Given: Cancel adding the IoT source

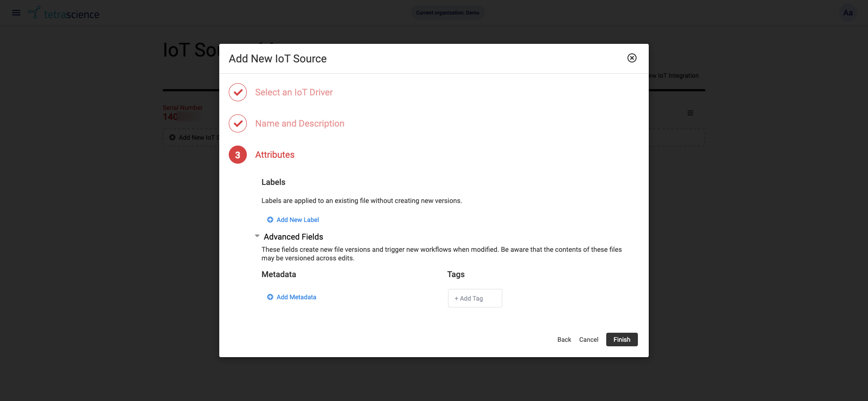Looking at the screenshot, I should [589, 340].
